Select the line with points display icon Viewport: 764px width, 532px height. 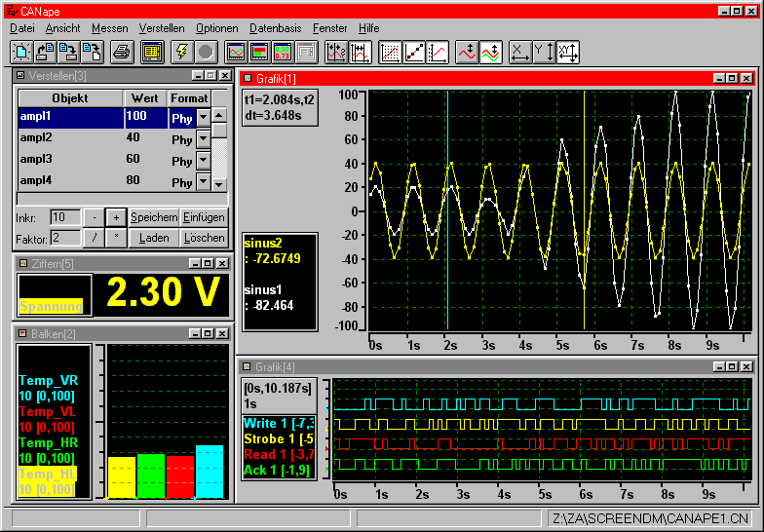tap(413, 52)
